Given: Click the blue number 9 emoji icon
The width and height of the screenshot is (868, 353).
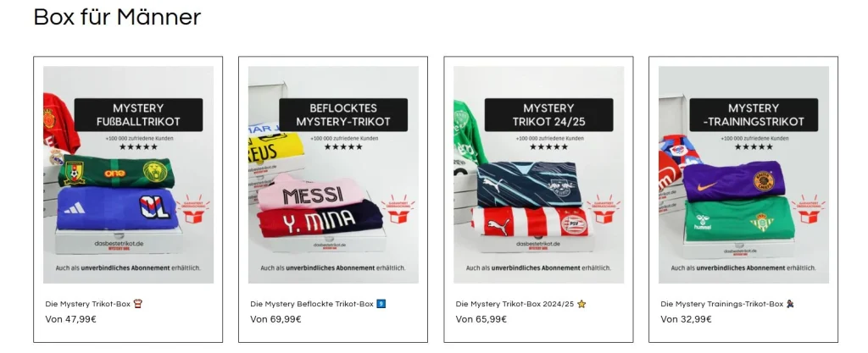Looking at the screenshot, I should [381, 303].
